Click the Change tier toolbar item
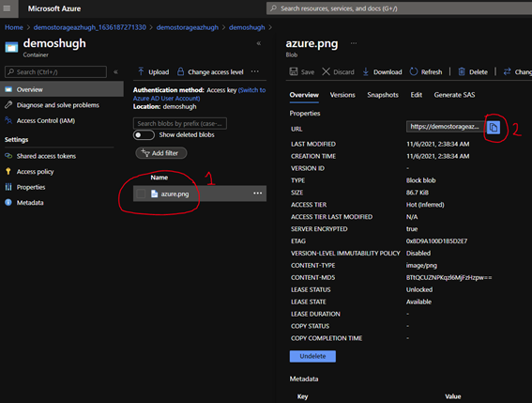Viewport: 532px width, 403px height. pyautogui.click(x=517, y=71)
